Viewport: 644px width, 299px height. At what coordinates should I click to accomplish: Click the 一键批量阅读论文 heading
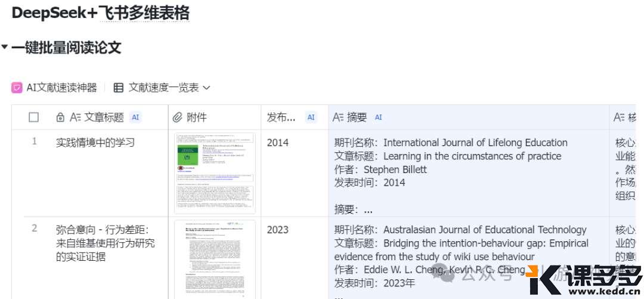click(66, 48)
